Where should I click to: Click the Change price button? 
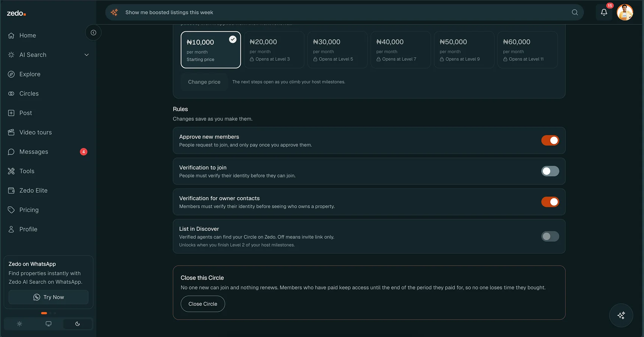(x=204, y=82)
